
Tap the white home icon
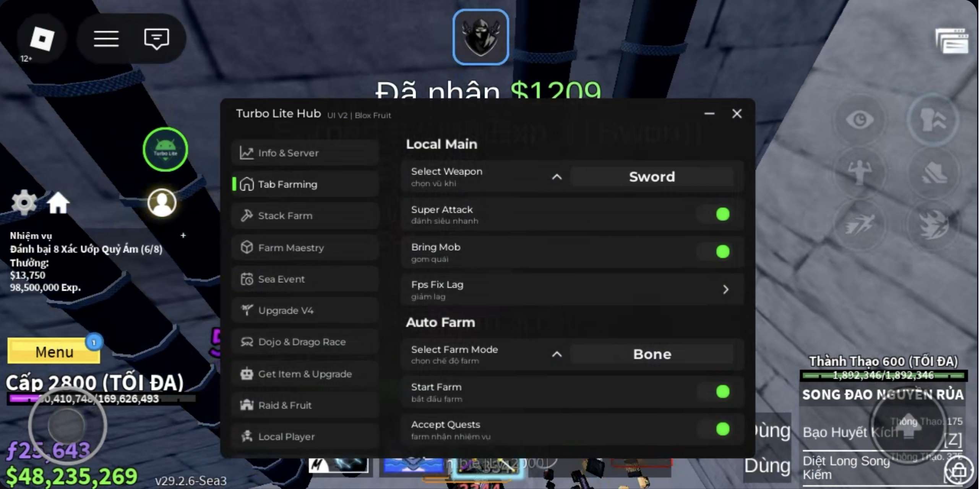point(58,203)
